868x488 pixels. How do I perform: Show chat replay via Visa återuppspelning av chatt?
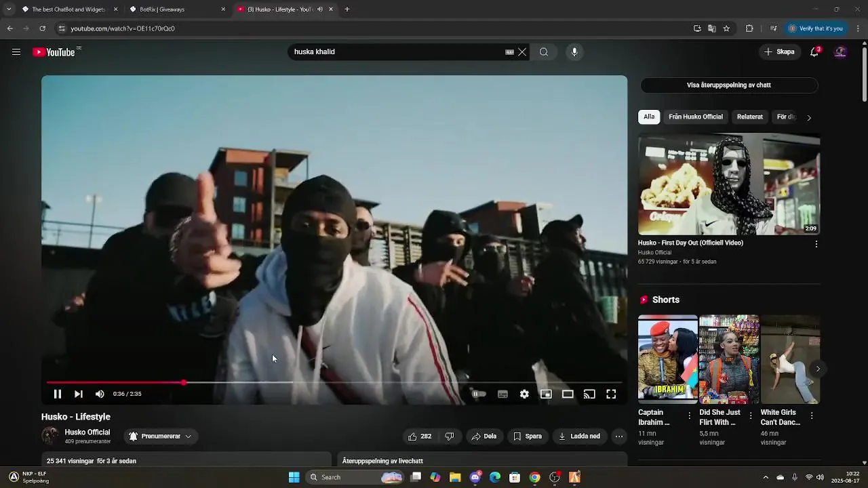729,85
